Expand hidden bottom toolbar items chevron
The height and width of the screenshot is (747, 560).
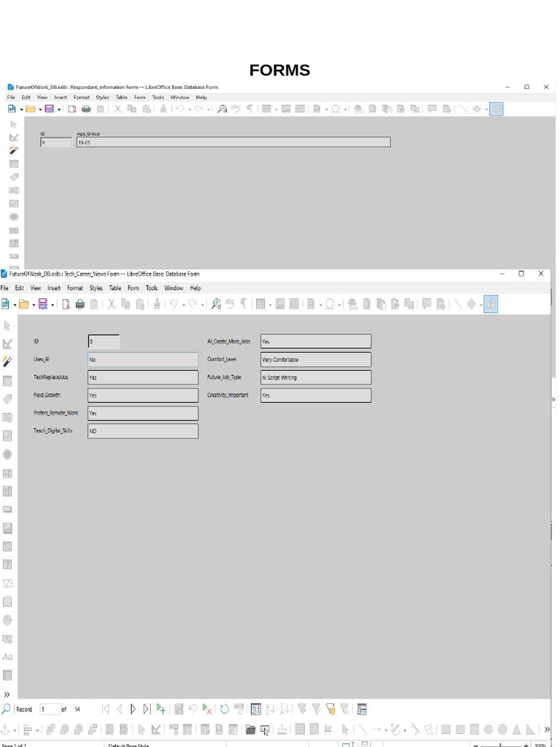click(547, 729)
